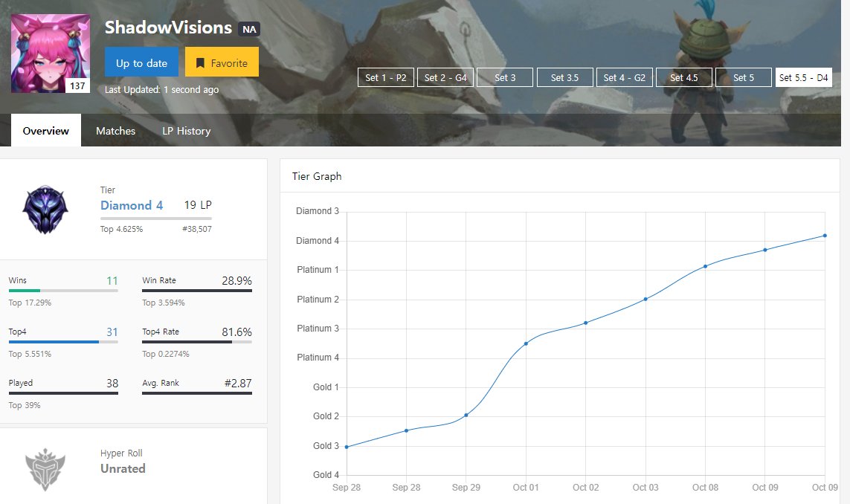Image resolution: width=850 pixels, height=504 pixels.
Task: Click the Oct 01 data point on graph
Action: pyautogui.click(x=526, y=343)
